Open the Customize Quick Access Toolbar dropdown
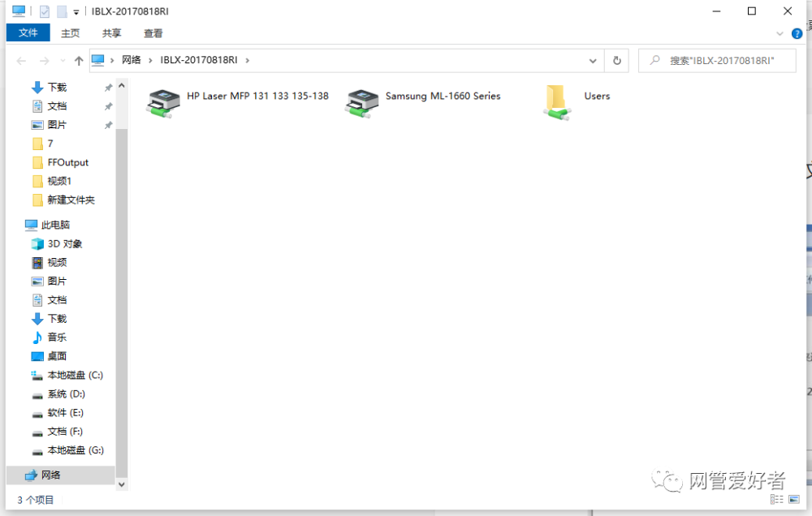 click(76, 12)
